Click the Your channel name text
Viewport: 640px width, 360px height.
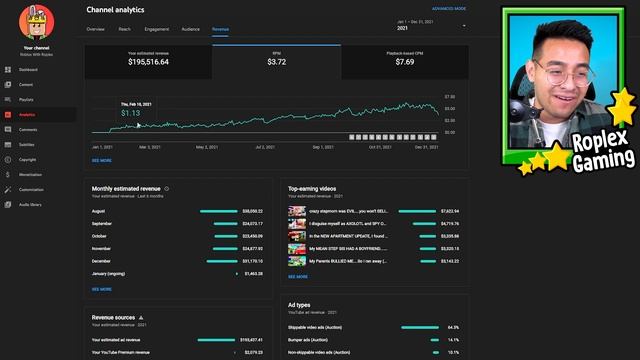pos(36,48)
